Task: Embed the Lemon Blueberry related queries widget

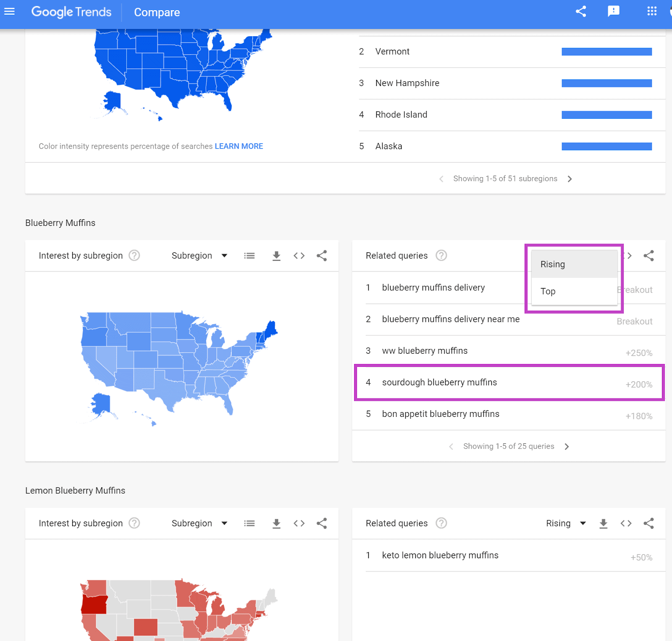Action: pyautogui.click(x=626, y=523)
